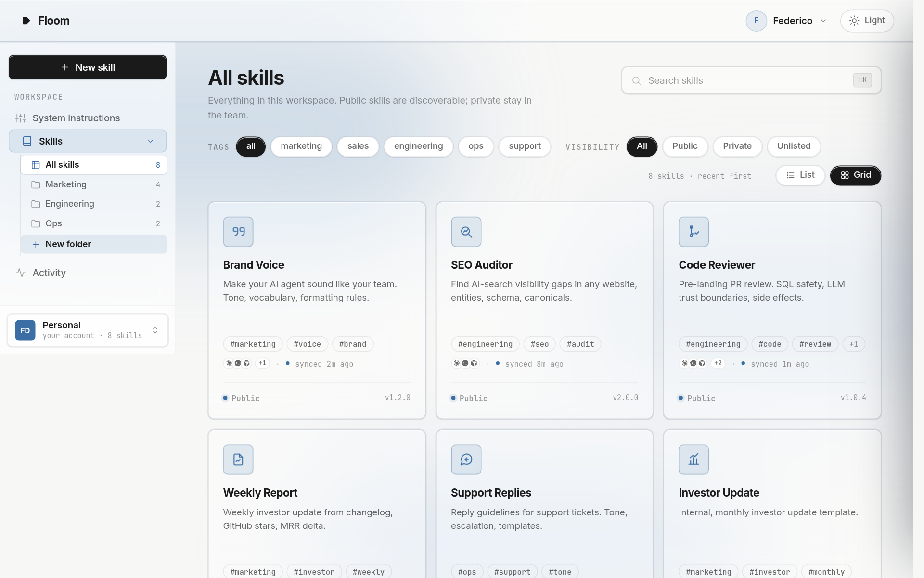Create a New folder

pos(94,244)
